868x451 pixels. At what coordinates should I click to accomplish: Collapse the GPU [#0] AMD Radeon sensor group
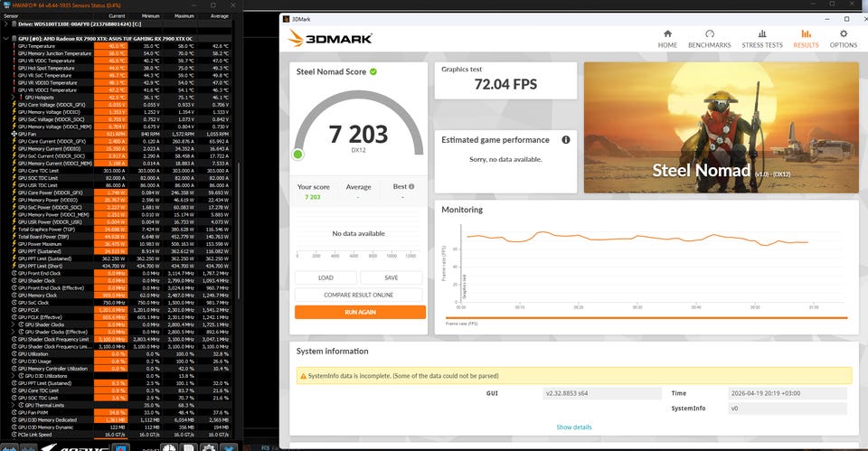click(x=5, y=39)
